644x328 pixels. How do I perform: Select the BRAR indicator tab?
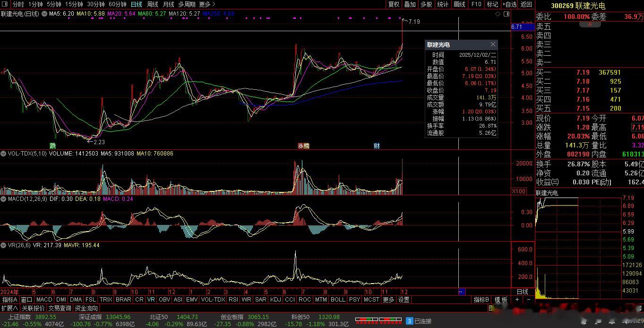click(x=123, y=300)
